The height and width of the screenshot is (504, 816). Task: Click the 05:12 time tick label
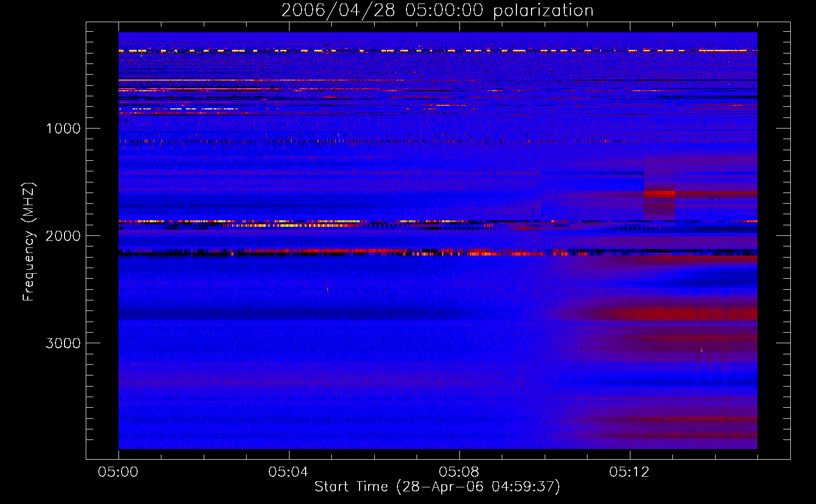(629, 472)
